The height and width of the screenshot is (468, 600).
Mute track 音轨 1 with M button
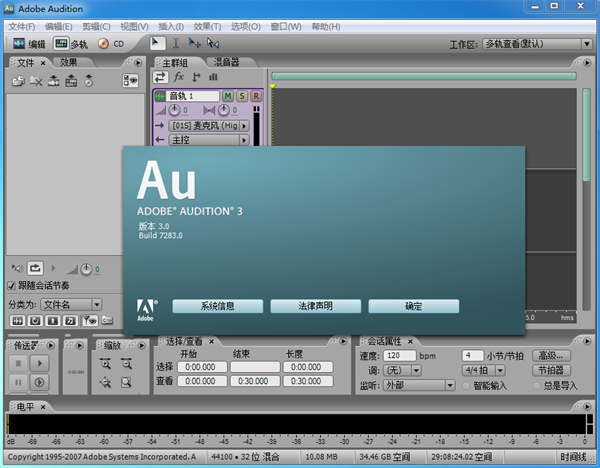pyautogui.click(x=228, y=96)
